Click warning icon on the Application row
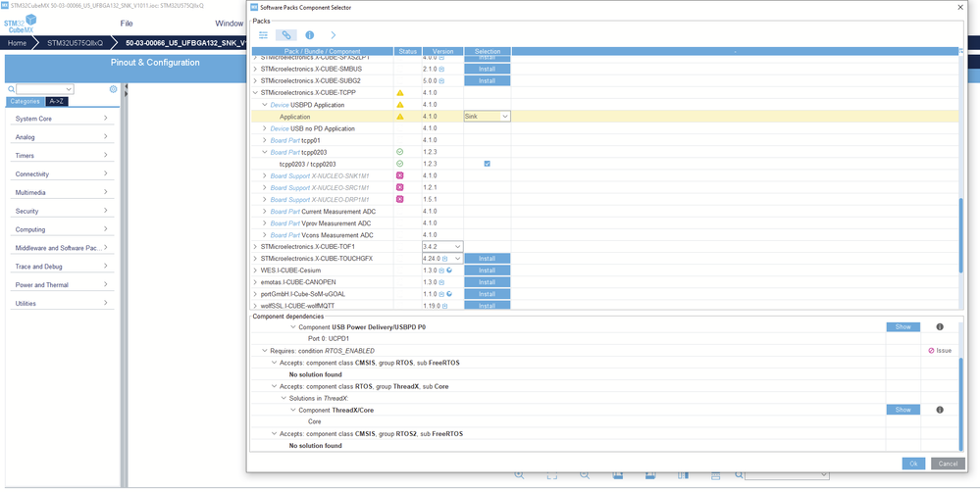 coord(400,117)
